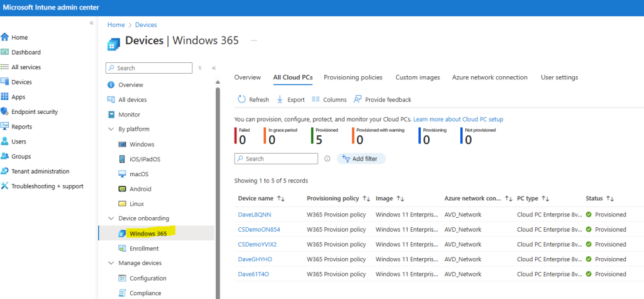The image size is (644, 299).
Task: Select the All Cloud PCs tab
Action: [293, 77]
